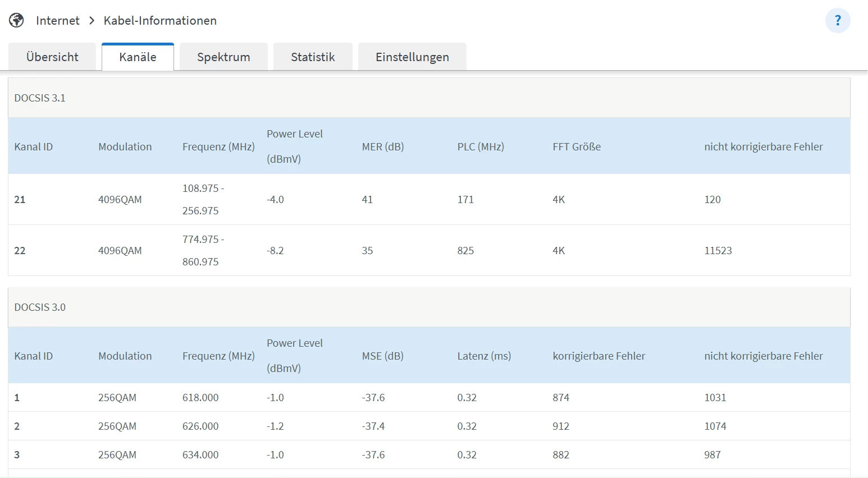Viewport: 868px width, 478px height.
Task: Select DOCSIS 3.1 channel ID 21
Action: (x=20, y=200)
